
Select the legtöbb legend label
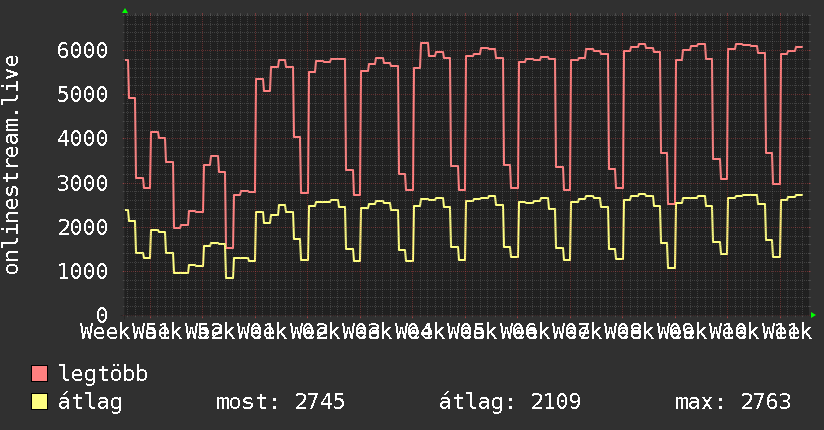[103, 374]
